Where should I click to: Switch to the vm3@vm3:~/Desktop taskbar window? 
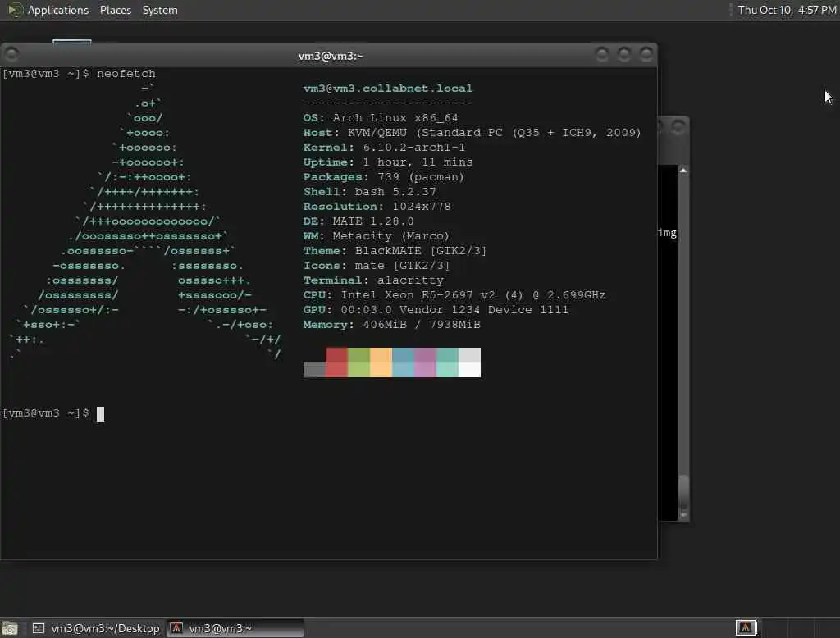[96, 628]
